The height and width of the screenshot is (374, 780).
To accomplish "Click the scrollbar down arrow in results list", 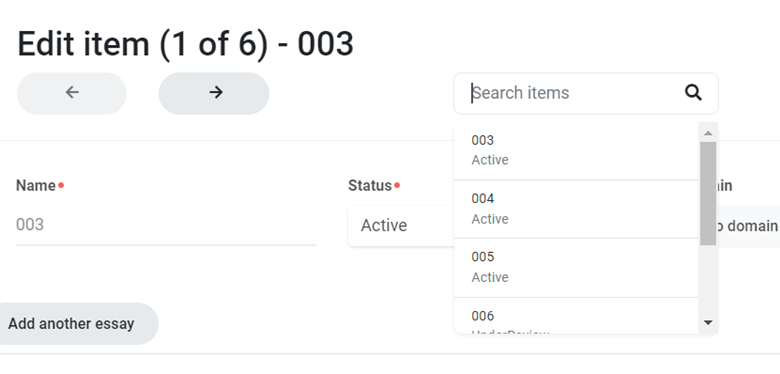I will [x=708, y=323].
